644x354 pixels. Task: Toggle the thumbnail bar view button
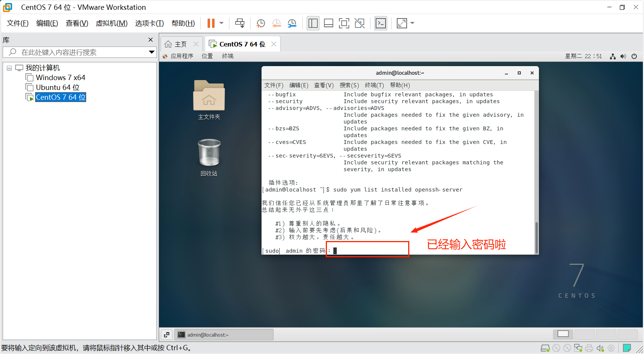(x=328, y=23)
